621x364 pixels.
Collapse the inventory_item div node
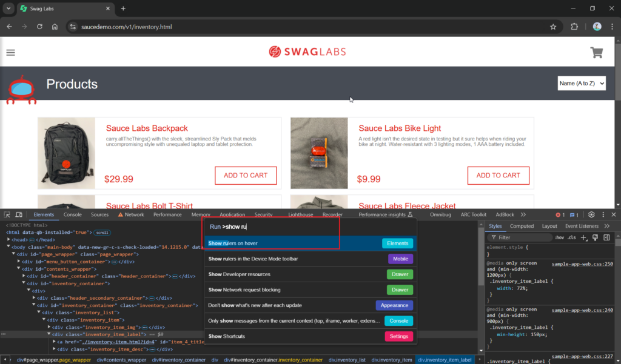tap(44, 320)
